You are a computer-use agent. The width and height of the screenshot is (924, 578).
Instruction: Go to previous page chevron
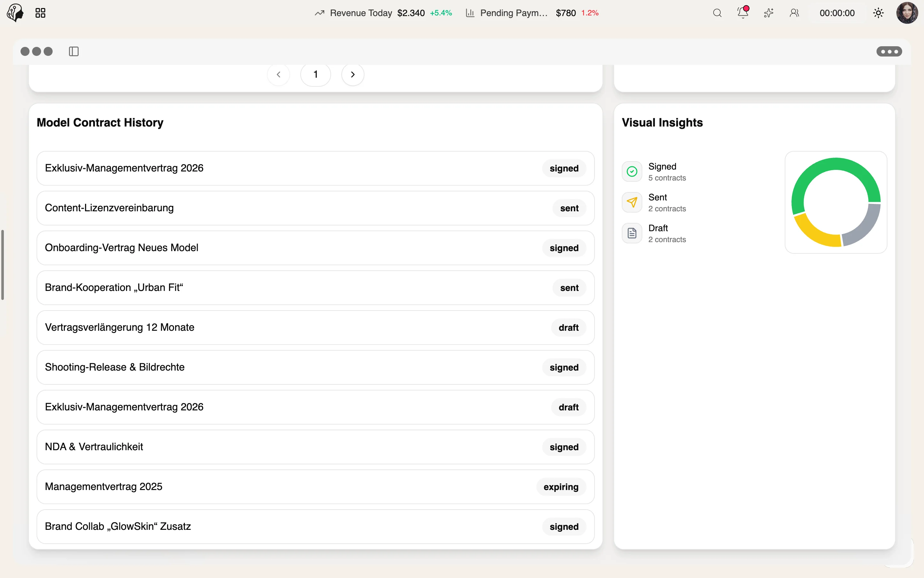click(x=278, y=74)
